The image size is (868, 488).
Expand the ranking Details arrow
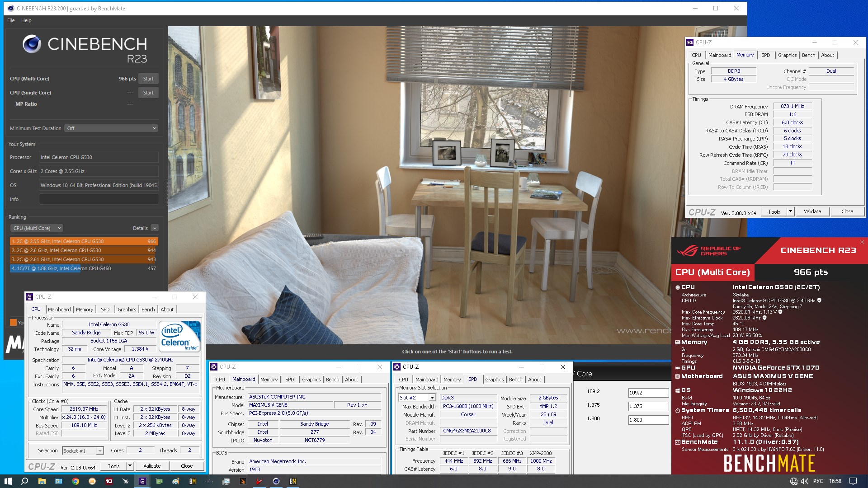155,228
